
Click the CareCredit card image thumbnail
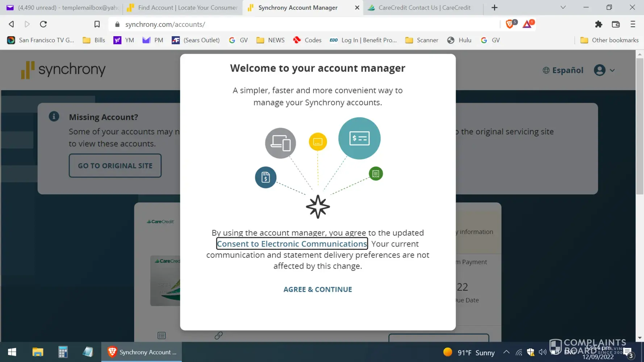[x=165, y=281]
